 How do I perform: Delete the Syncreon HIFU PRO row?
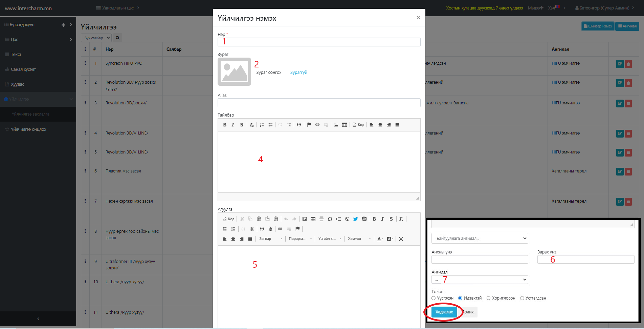(x=628, y=64)
